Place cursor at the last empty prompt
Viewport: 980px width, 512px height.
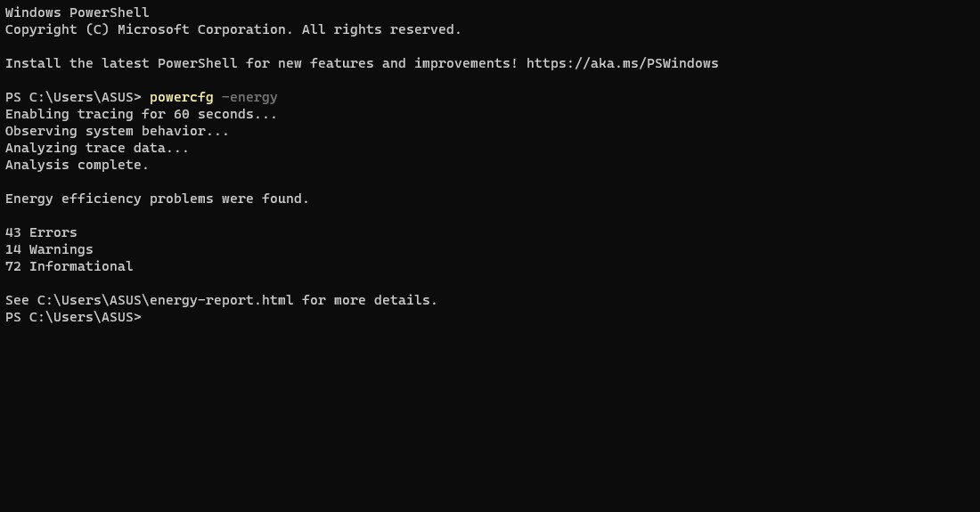tap(150, 317)
